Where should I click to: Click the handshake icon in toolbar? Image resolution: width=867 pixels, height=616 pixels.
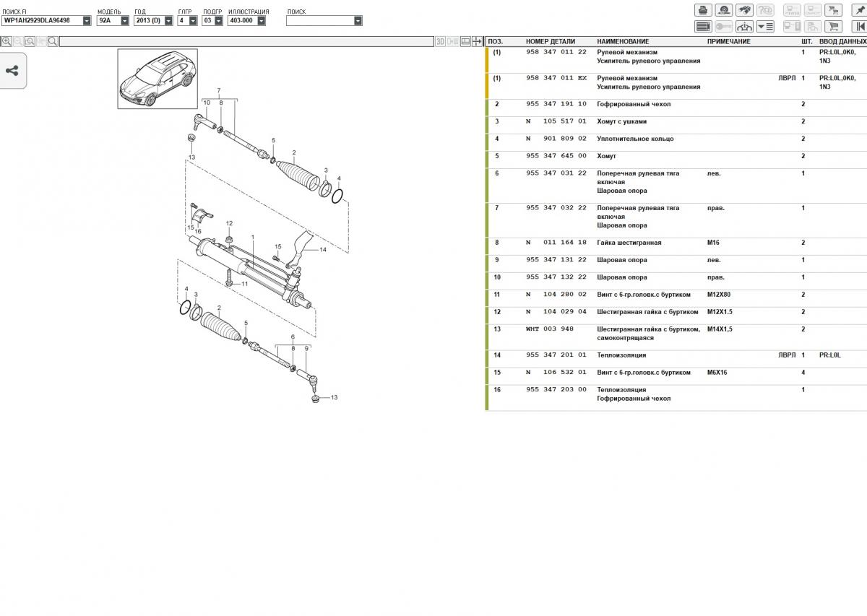[x=744, y=10]
